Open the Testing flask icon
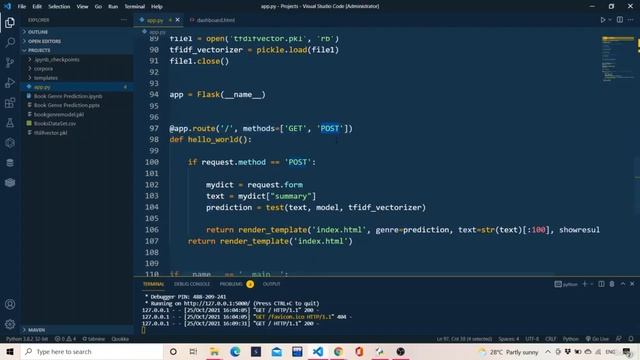640x360 pixels. pyautogui.click(x=10, y=122)
